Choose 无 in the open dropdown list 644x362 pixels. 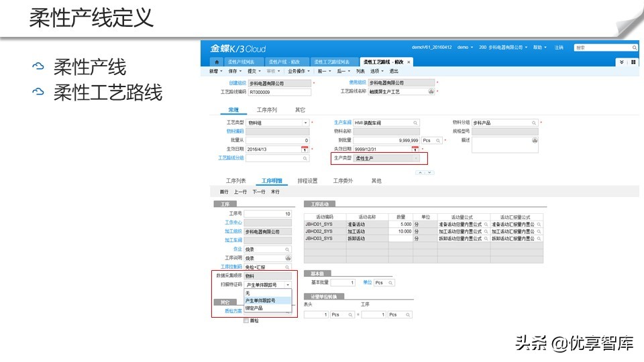[x=268, y=294]
